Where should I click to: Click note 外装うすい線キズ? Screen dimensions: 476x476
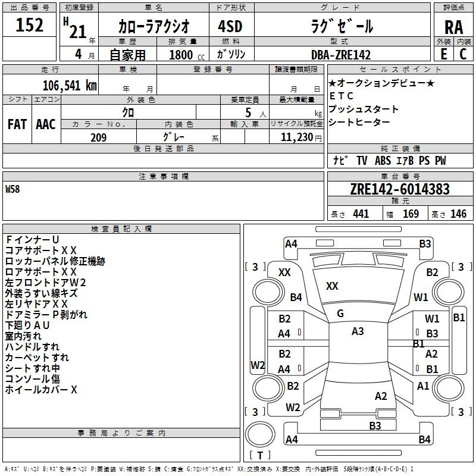coord(42,293)
